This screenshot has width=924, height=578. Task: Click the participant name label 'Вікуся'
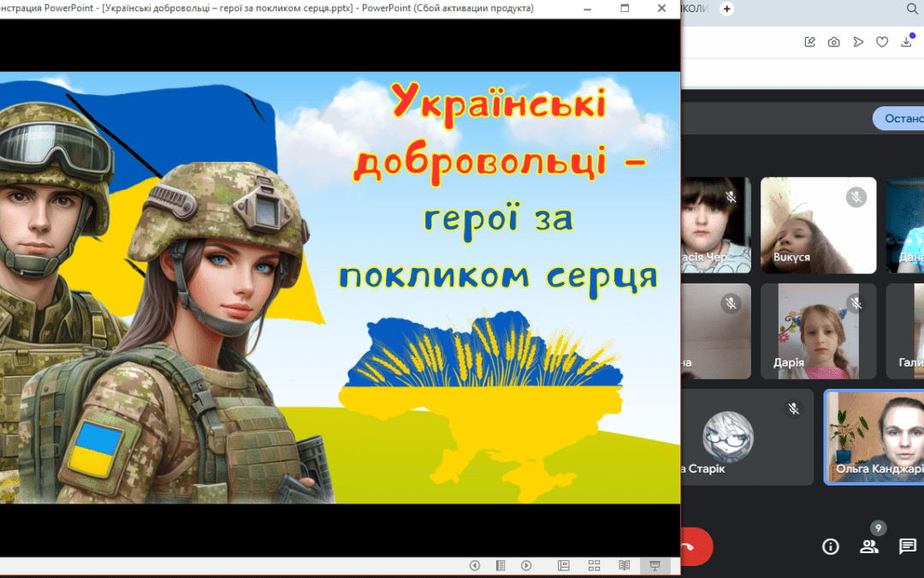[791, 257]
